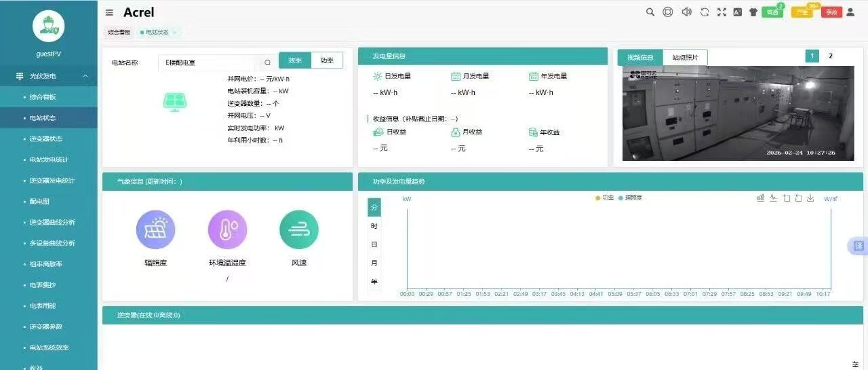Viewport: 868px width, 370px height.
Task: Select the 月 month granularity
Action: pos(374,263)
